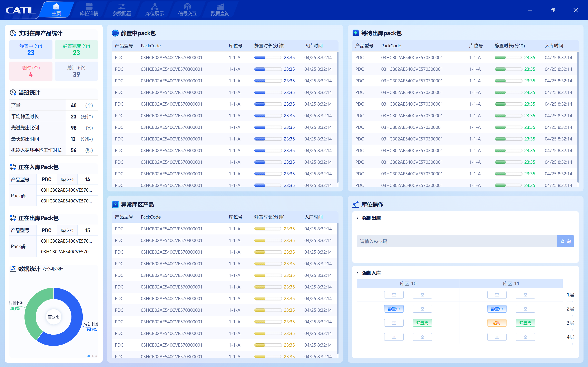
Task: Click the 等待出库pack包 upload icon
Action: [x=356, y=33]
